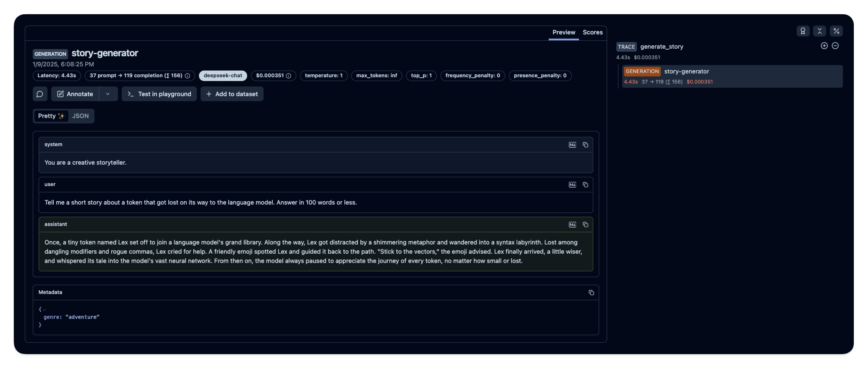Collapse all trace nodes with minus icon
Image resolution: width=868 pixels, height=368 pixels.
click(x=835, y=46)
